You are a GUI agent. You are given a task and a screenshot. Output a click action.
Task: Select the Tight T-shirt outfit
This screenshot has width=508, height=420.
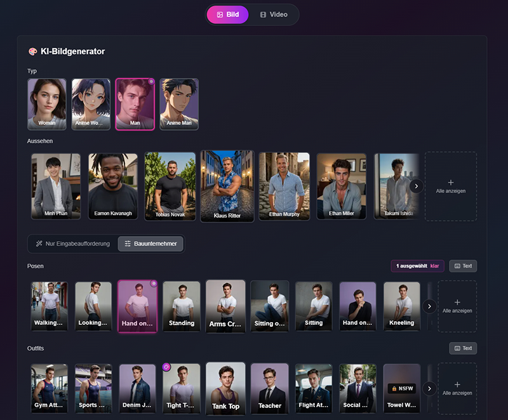point(182,388)
